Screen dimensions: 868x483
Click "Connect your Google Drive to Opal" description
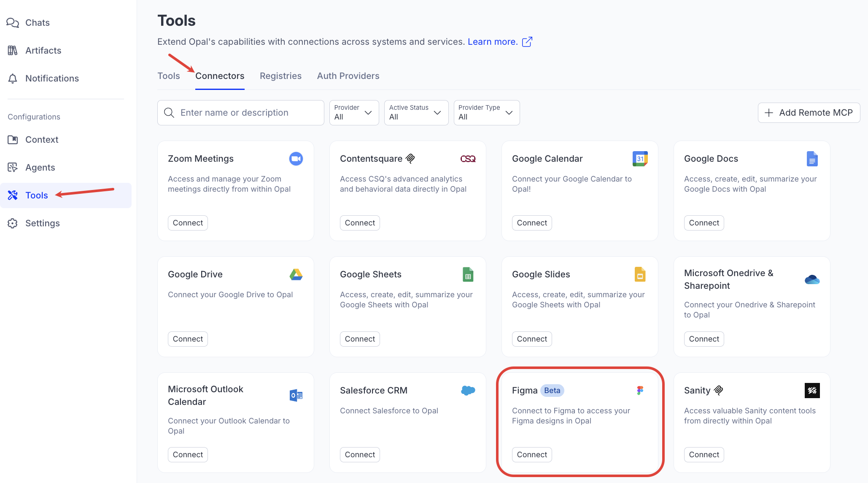tap(230, 295)
